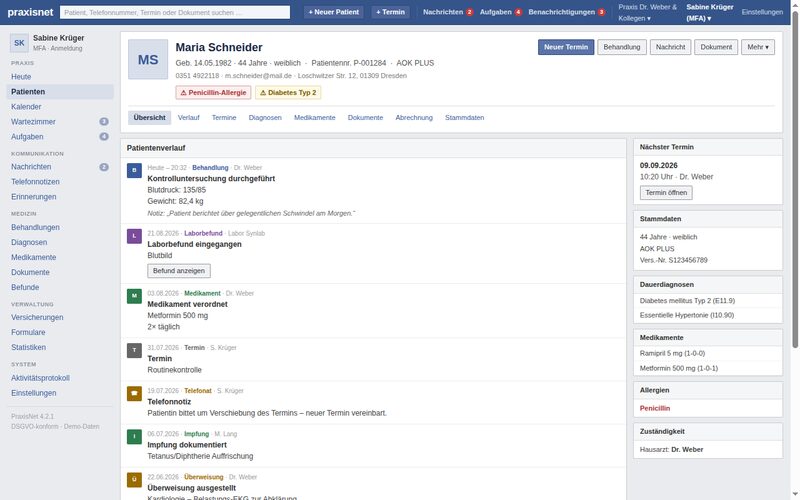
Task: Click the Nachrichten badge count in top bar
Action: (x=469, y=12)
